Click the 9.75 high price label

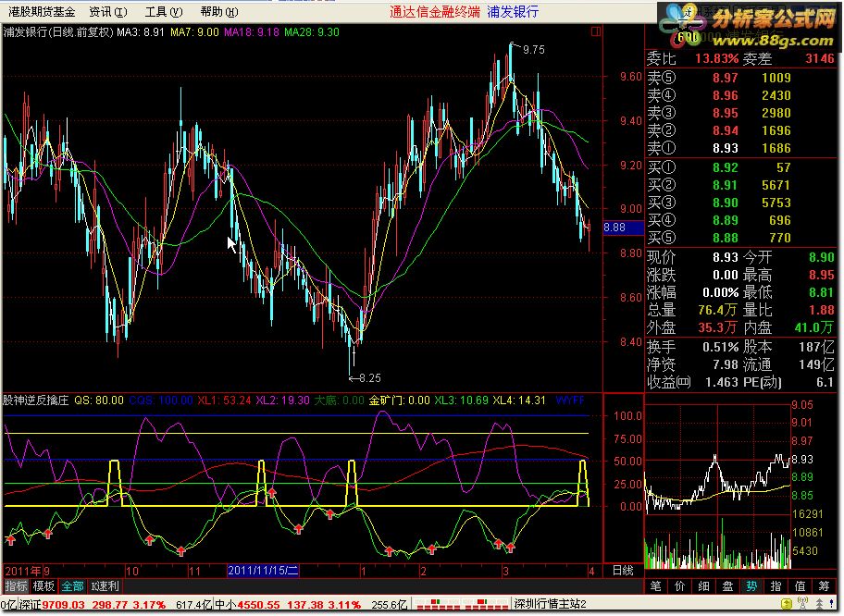pyautogui.click(x=533, y=50)
